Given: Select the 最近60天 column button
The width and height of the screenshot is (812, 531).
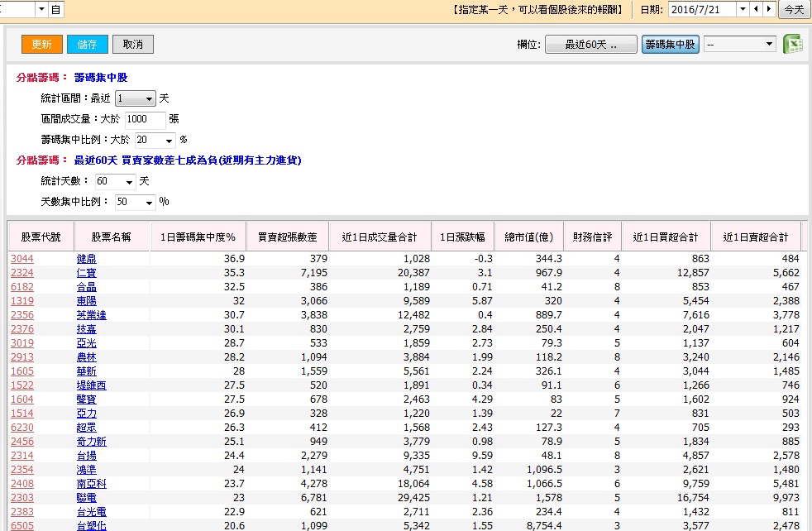Looking at the screenshot, I should tap(590, 45).
